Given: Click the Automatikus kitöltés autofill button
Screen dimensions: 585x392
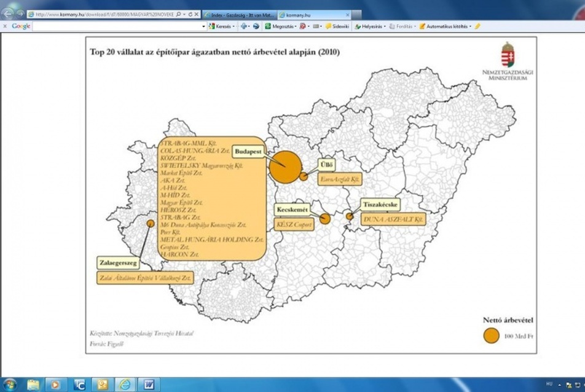Looking at the screenshot, I should pos(444,26).
